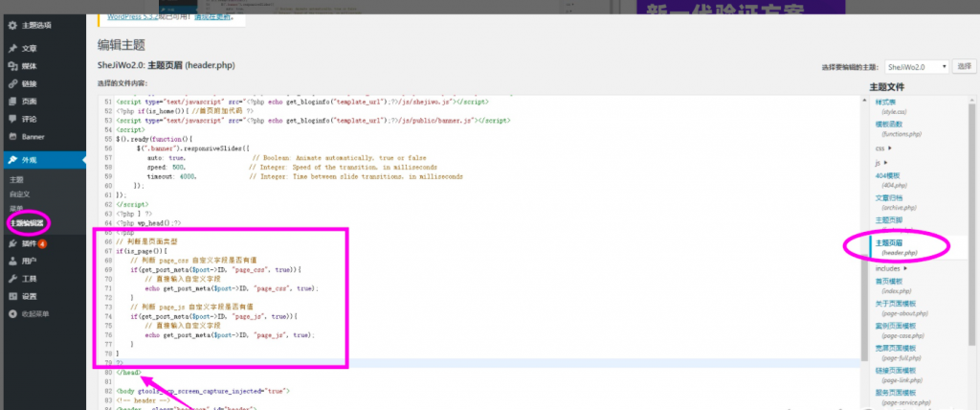Click line 52 if(is_home()) code
The image size is (980, 410).
185,111
